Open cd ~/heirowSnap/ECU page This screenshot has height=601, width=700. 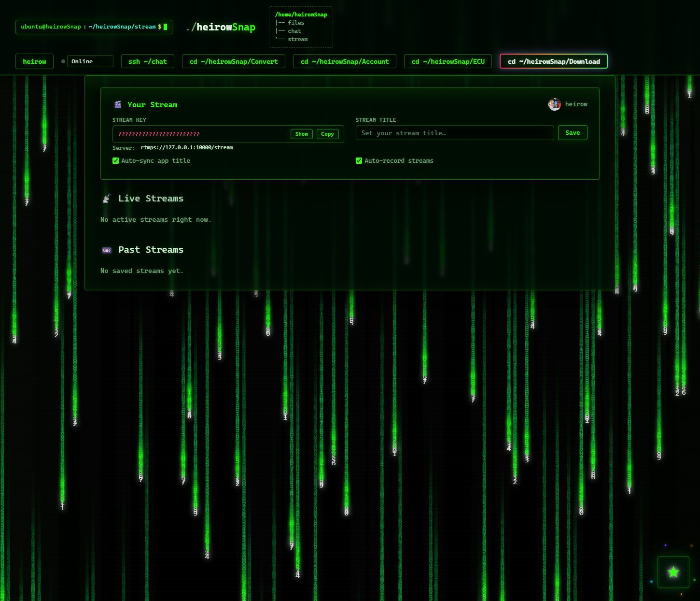(448, 61)
